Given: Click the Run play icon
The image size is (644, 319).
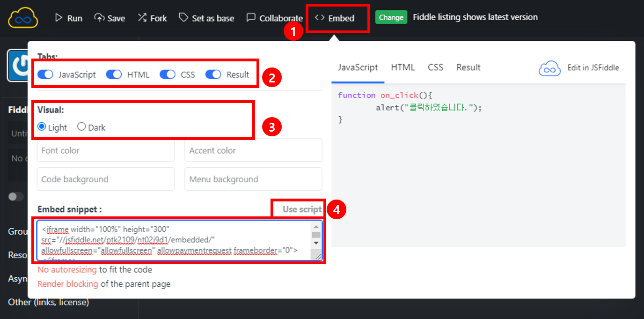Looking at the screenshot, I should [x=59, y=18].
